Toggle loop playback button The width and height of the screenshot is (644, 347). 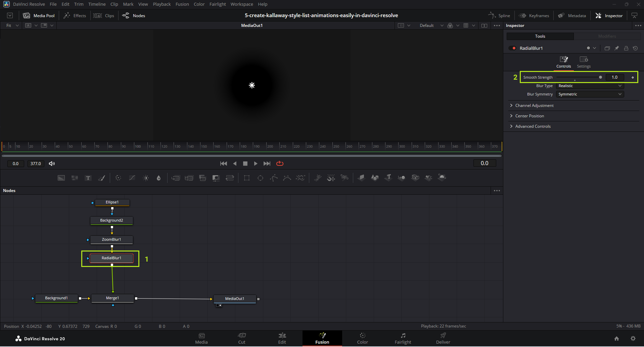(280, 163)
